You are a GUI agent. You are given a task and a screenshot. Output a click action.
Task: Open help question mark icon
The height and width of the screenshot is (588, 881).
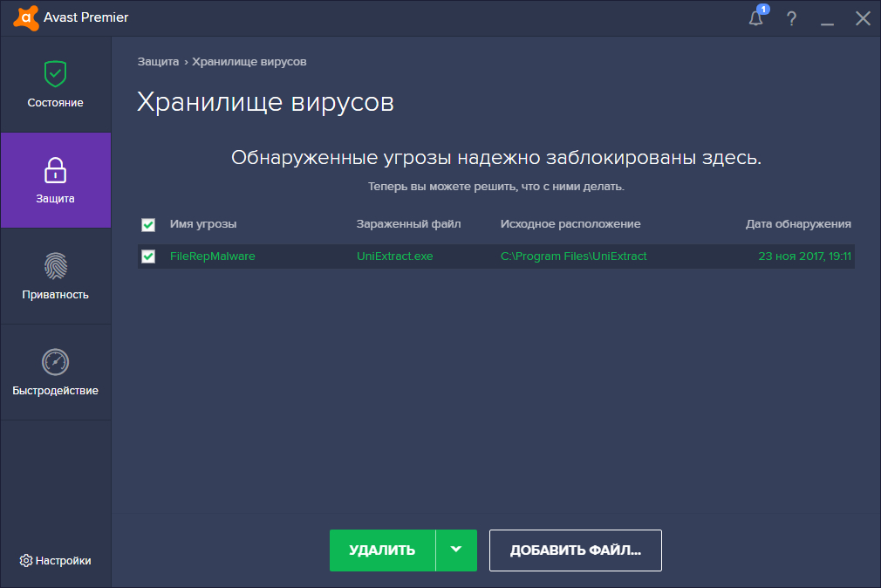791,18
